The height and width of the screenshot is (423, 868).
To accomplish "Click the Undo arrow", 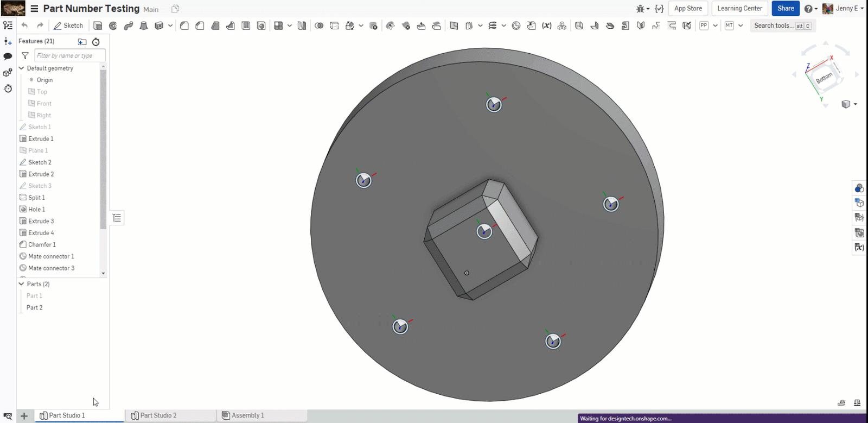I will 24,26.
